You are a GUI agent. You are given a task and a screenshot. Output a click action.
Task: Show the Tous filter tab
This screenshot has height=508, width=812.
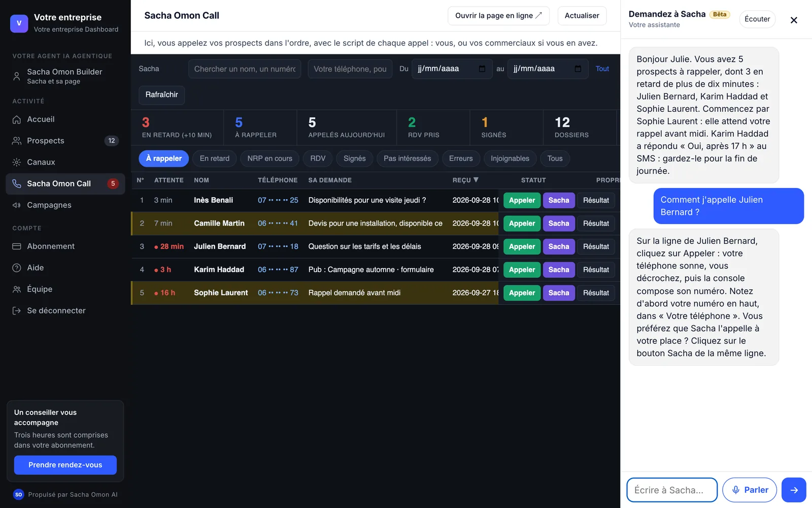tap(555, 158)
